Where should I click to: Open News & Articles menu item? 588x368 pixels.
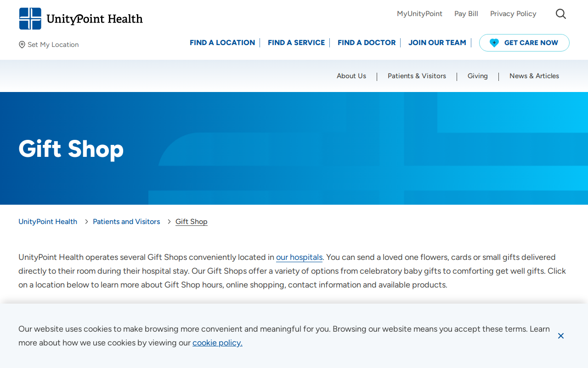(x=534, y=76)
